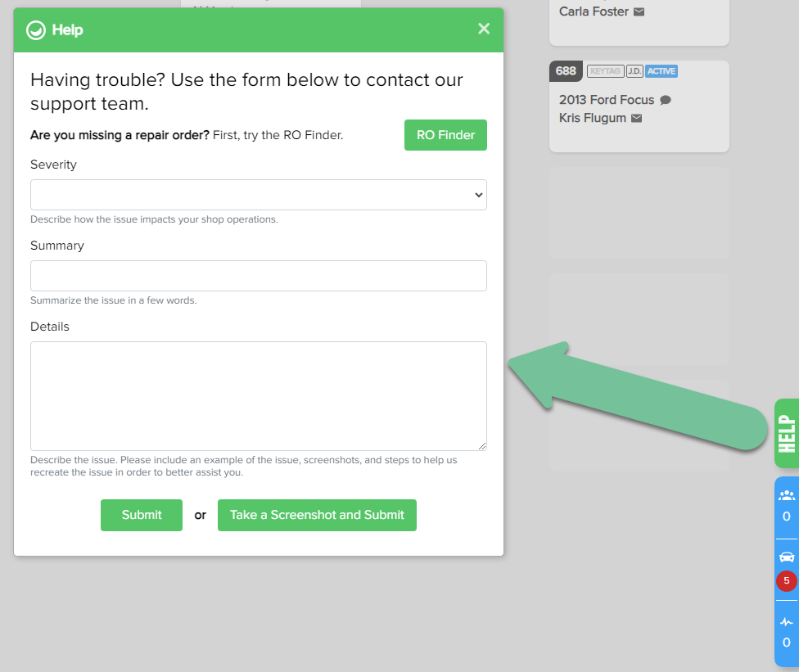
Task: Click the pulse activity icon in sidebar
Action: 787,622
